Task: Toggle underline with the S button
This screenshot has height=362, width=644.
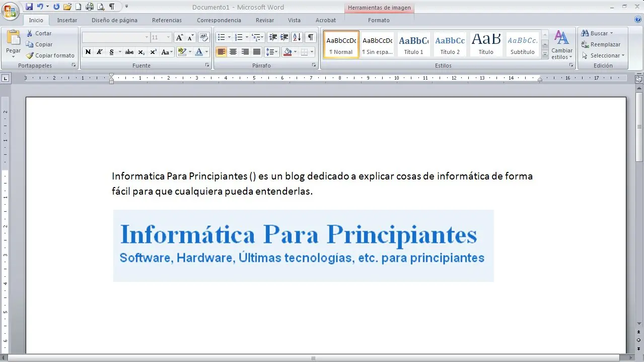Action: tap(111, 52)
